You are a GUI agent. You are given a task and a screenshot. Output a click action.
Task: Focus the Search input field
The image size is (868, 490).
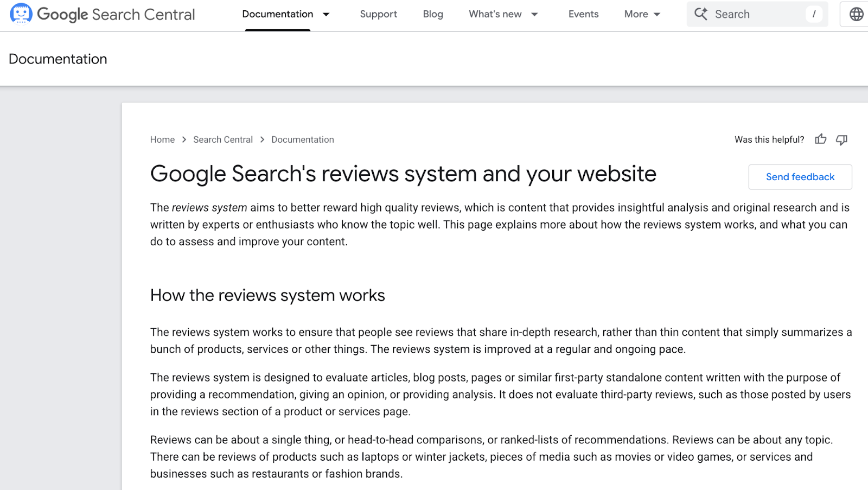click(757, 14)
